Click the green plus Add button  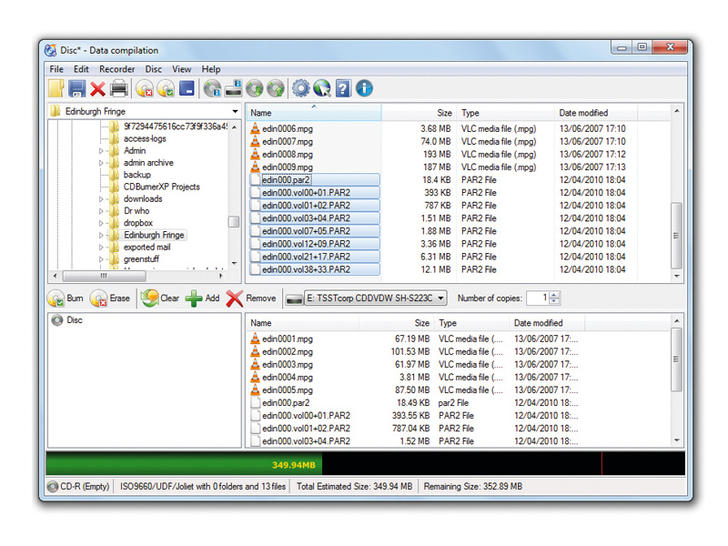[x=203, y=298]
